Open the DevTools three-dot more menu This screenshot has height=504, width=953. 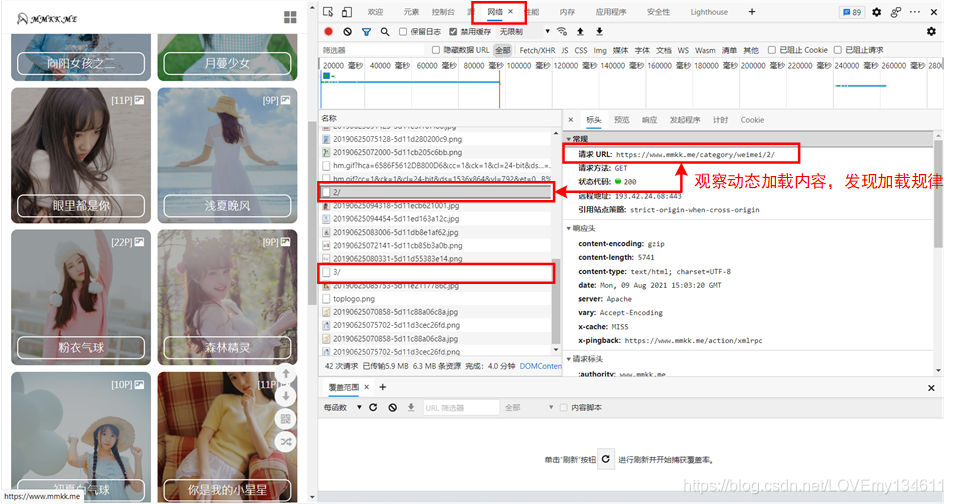coord(915,12)
